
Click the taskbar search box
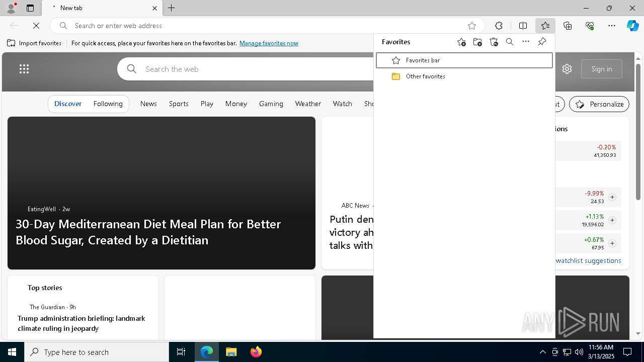pyautogui.click(x=97, y=352)
